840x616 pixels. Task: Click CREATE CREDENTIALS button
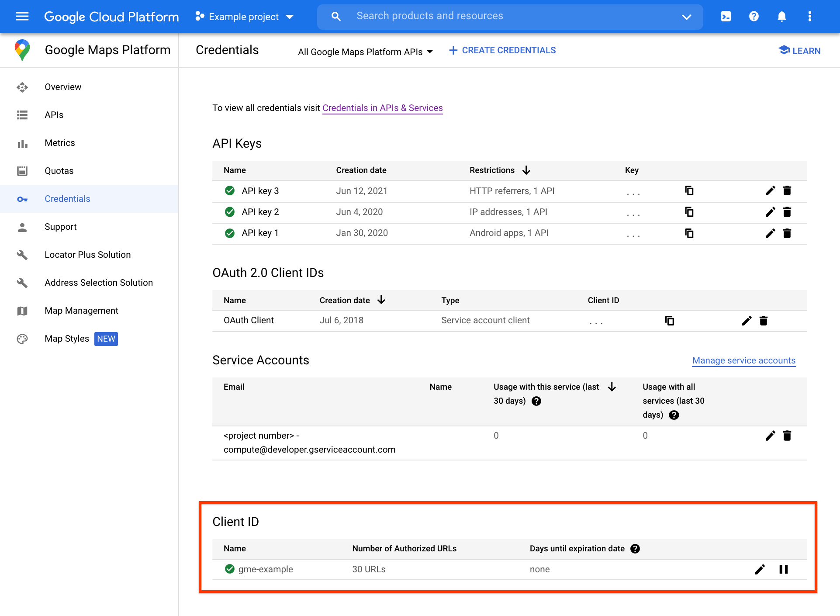point(502,50)
